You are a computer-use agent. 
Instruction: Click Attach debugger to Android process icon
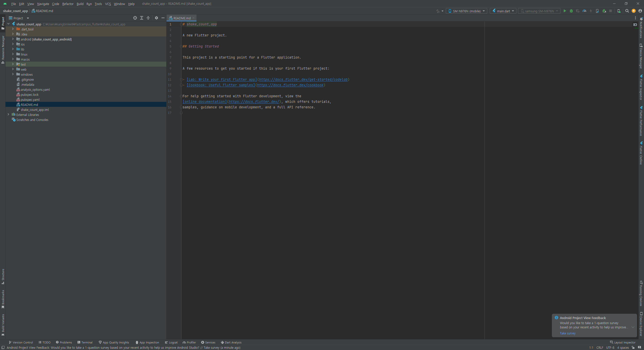pos(604,11)
